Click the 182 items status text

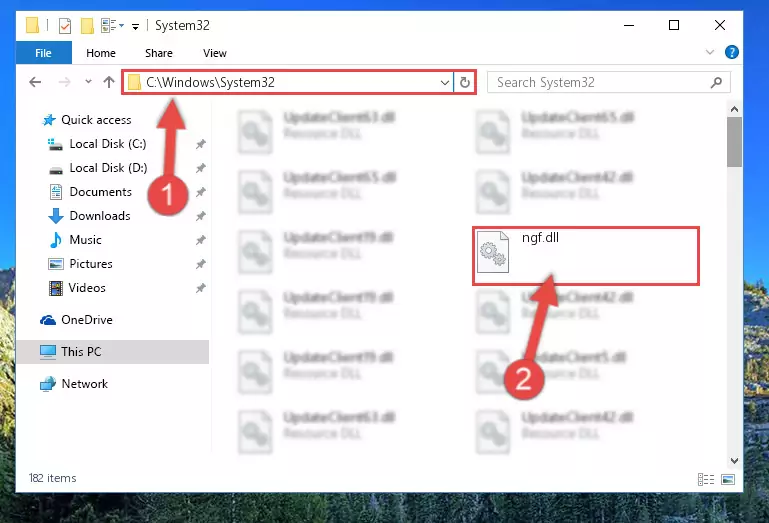click(52, 478)
